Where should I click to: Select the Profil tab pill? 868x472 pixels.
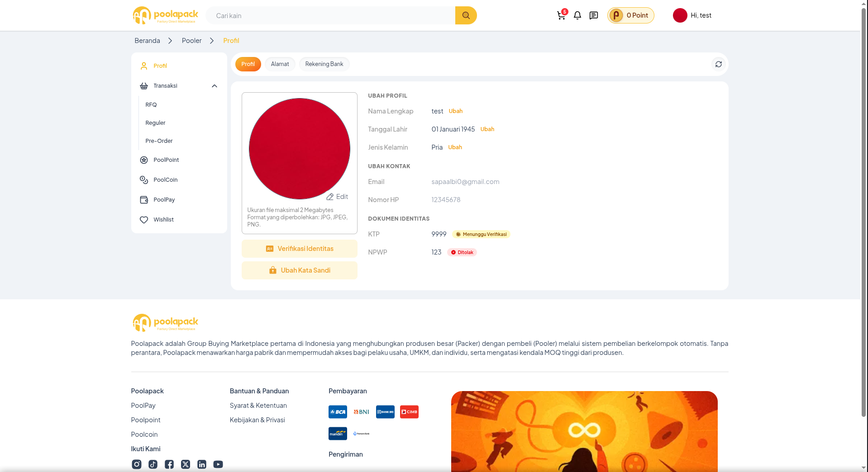(x=248, y=64)
